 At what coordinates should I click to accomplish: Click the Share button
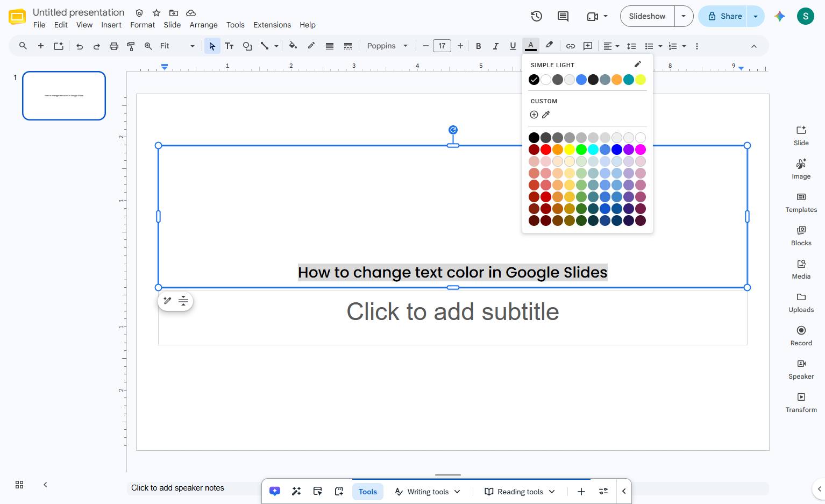point(724,16)
